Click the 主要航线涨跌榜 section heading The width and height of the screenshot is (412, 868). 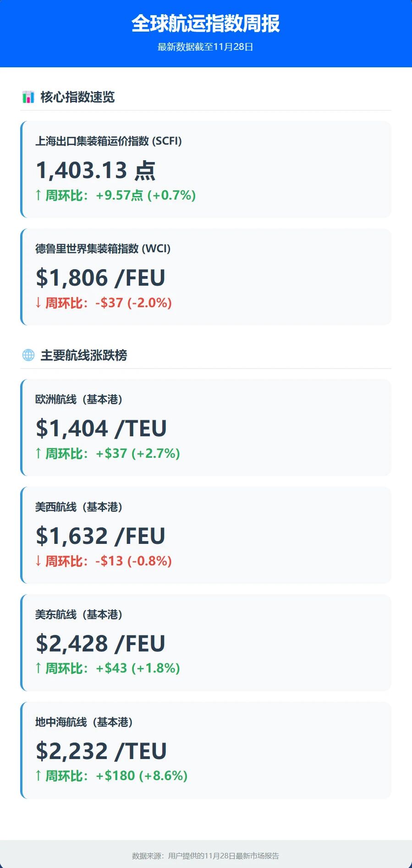point(84,355)
